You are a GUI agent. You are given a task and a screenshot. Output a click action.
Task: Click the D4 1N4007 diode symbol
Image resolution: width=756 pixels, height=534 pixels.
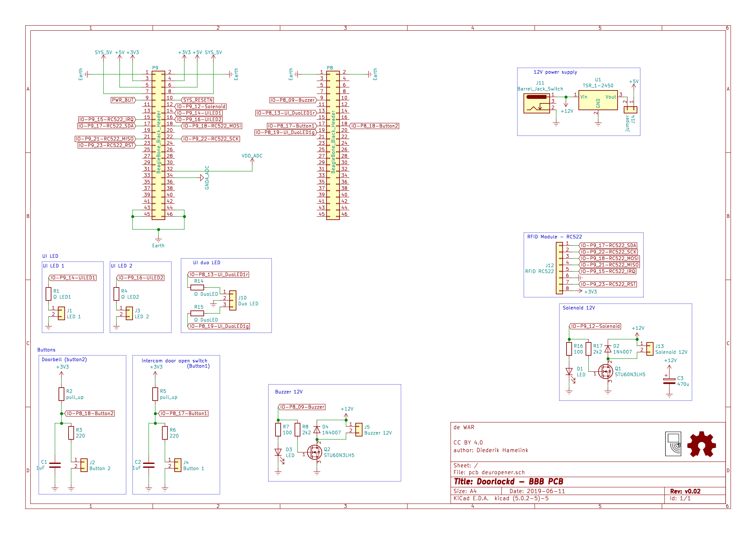[x=317, y=430]
